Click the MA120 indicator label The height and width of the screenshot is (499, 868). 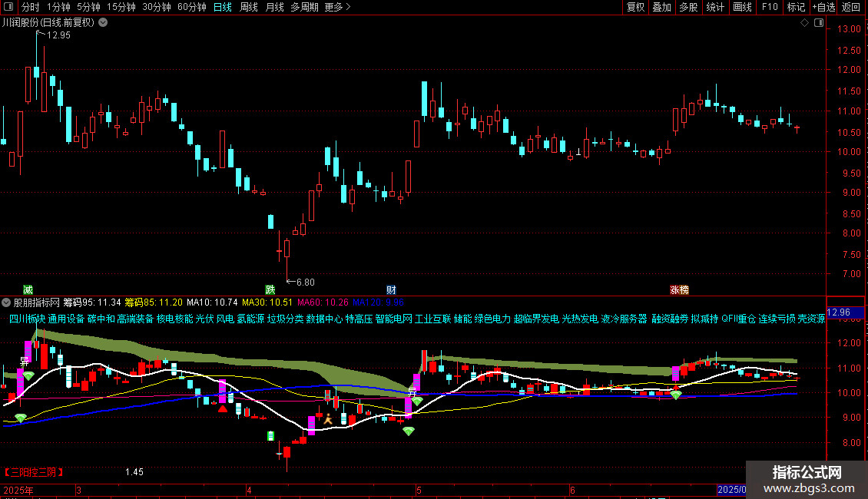[x=379, y=302]
